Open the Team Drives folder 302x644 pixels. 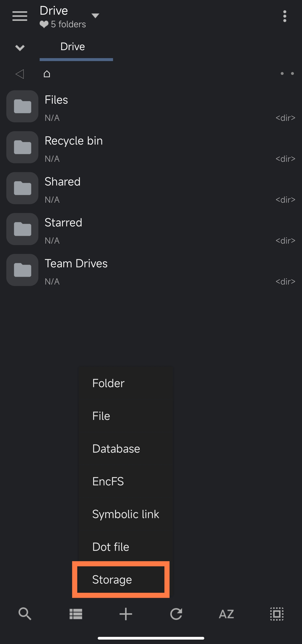tap(151, 270)
